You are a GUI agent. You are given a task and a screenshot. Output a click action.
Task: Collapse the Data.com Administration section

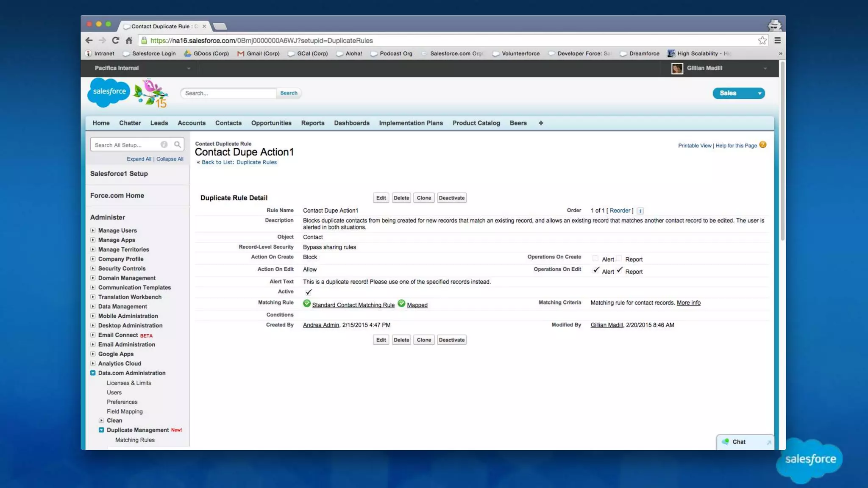pos(93,373)
